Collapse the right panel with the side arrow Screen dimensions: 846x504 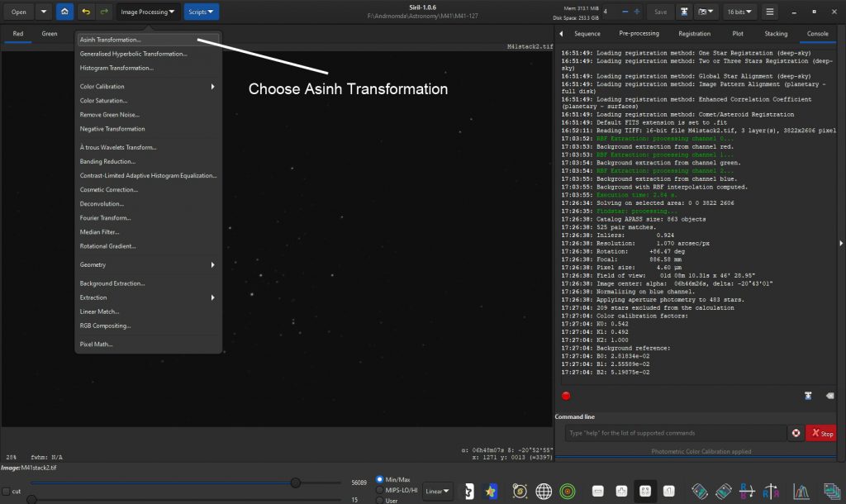tap(840, 244)
